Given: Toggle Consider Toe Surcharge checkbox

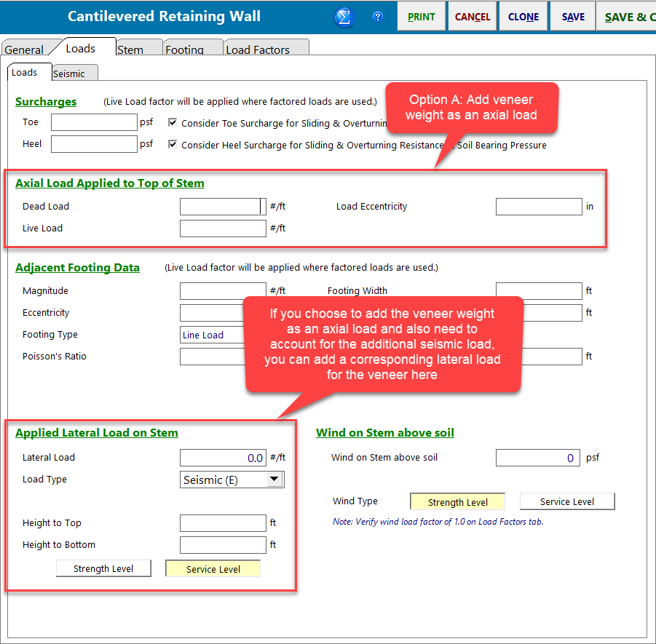Looking at the screenshot, I should pos(173,122).
